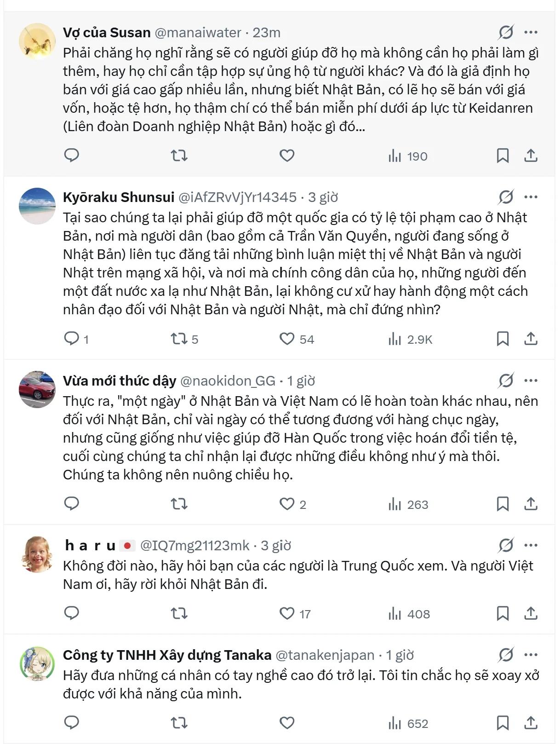Open more options for Vợ của Susan's post
The width and height of the screenshot is (560, 744).
[x=531, y=32]
